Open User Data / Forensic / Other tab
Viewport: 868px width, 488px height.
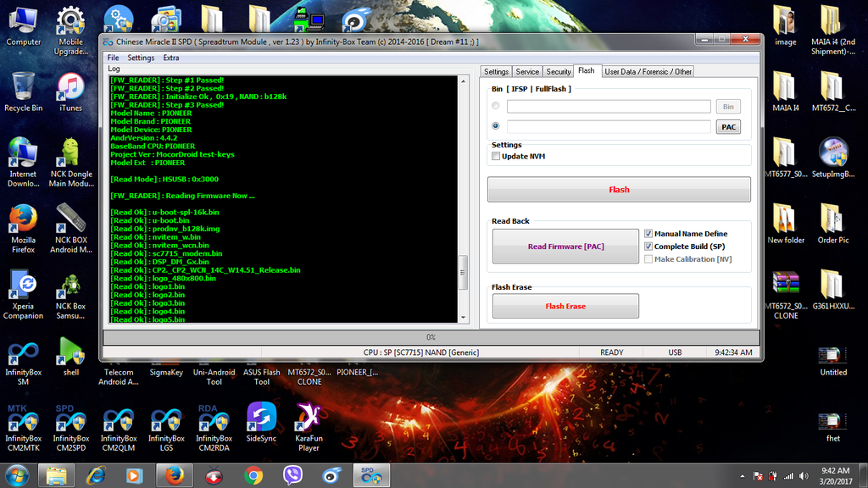(x=648, y=72)
